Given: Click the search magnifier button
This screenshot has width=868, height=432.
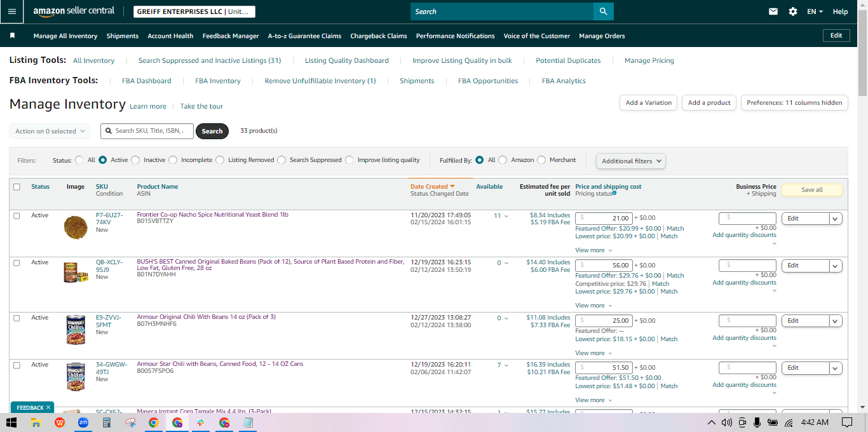Looking at the screenshot, I should tap(604, 11).
